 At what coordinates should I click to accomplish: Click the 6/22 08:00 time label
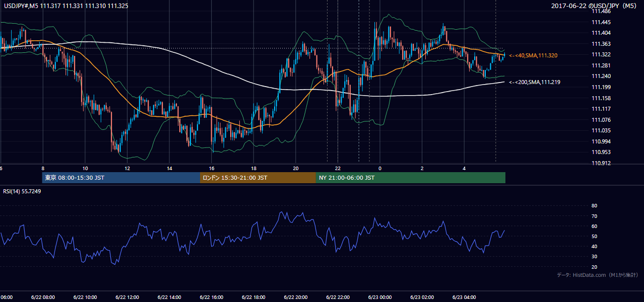pyautogui.click(x=42, y=297)
